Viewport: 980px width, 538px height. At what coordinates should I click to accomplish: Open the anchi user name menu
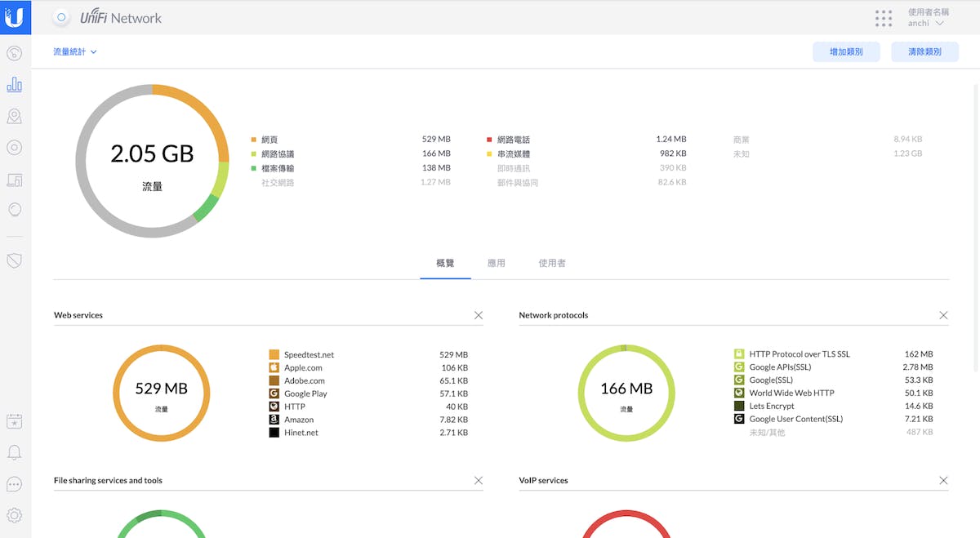tap(926, 24)
